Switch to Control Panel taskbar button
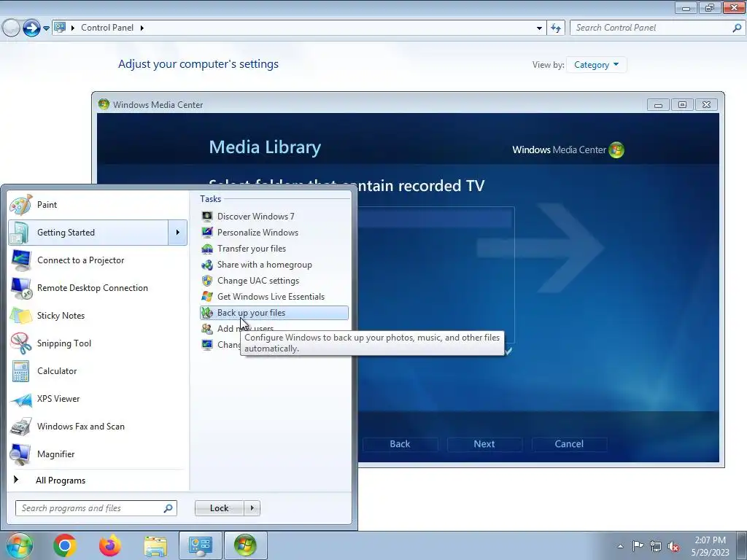Image resolution: width=747 pixels, height=560 pixels. tap(201, 545)
